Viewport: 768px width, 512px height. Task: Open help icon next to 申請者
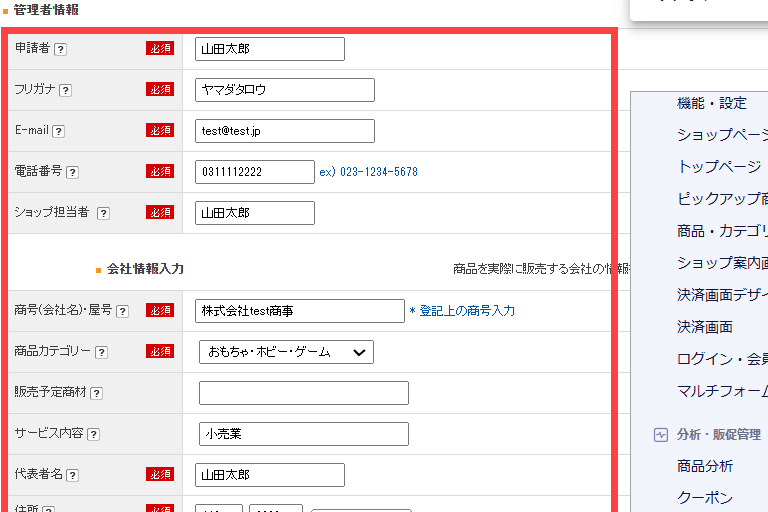pos(60,49)
